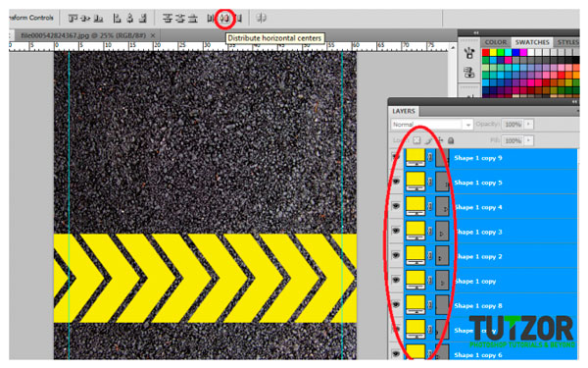Click Auto-Align Layers icon
This screenshot has width=588, height=368.
(x=262, y=18)
